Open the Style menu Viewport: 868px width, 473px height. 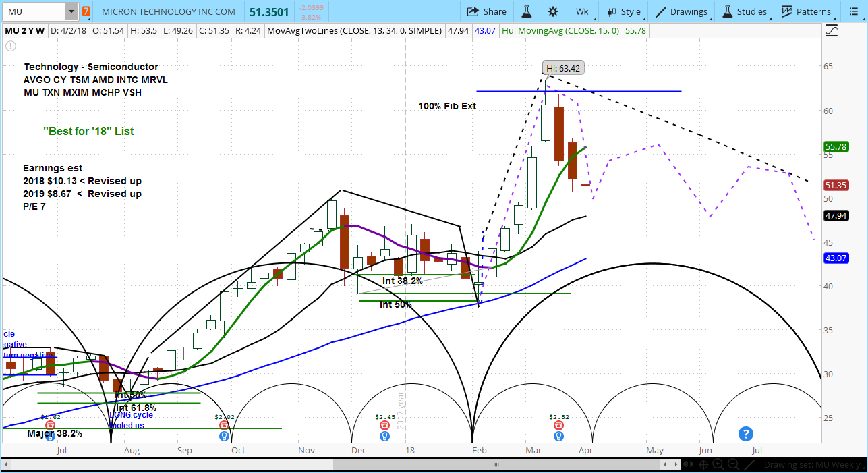tap(624, 11)
